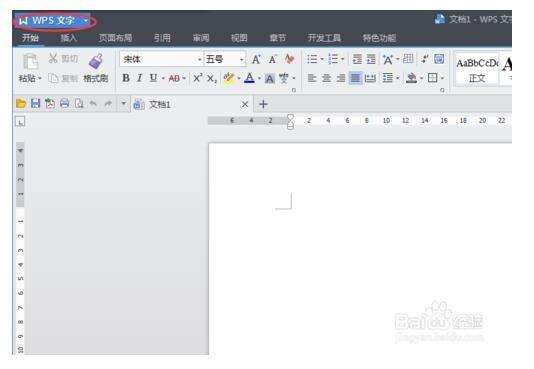Click the Print icon in quick toolbar

pos(64,103)
